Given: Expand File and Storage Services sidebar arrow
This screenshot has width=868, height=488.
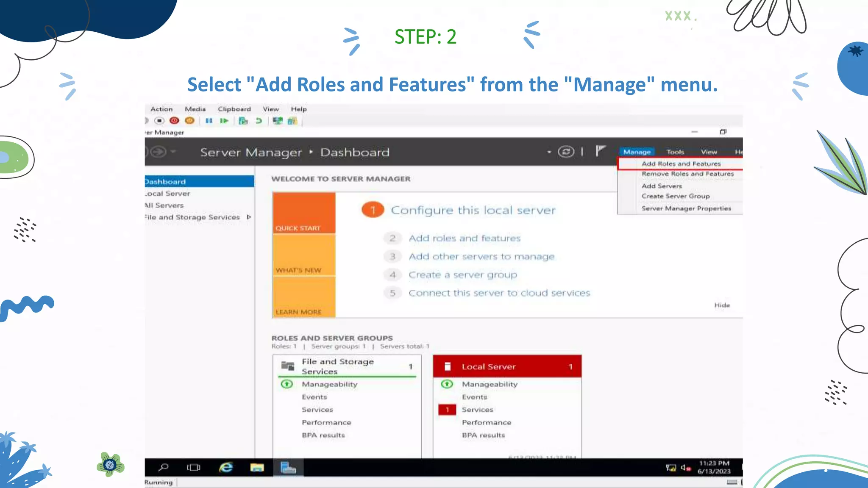Looking at the screenshot, I should [249, 217].
